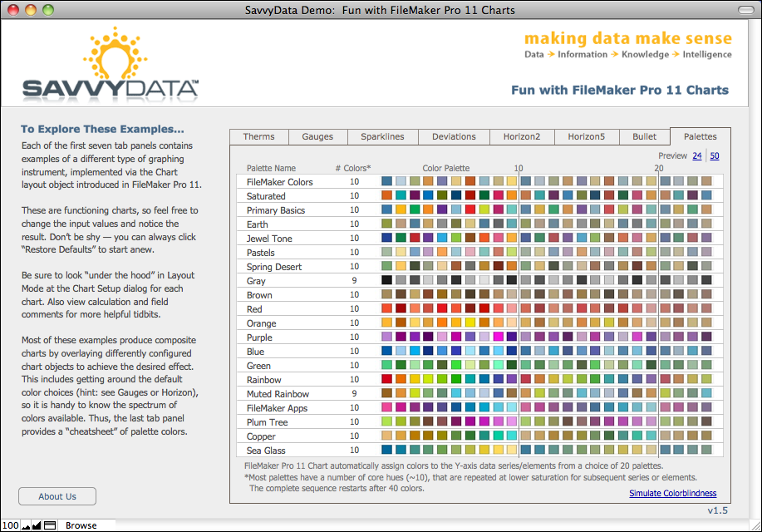The image size is (762, 532).
Task: Click the Palette Name column header
Action: pyautogui.click(x=271, y=168)
